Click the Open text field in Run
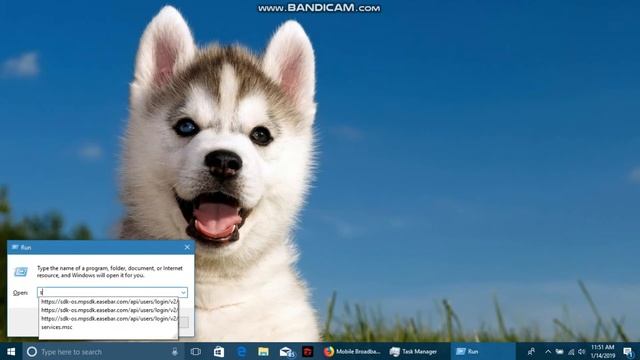The height and width of the screenshot is (360, 640). point(109,292)
